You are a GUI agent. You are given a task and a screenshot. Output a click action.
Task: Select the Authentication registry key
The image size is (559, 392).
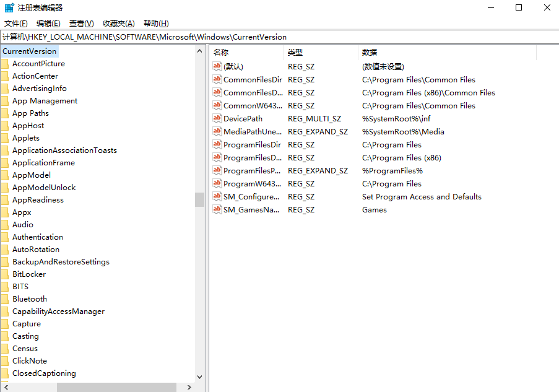click(x=38, y=237)
